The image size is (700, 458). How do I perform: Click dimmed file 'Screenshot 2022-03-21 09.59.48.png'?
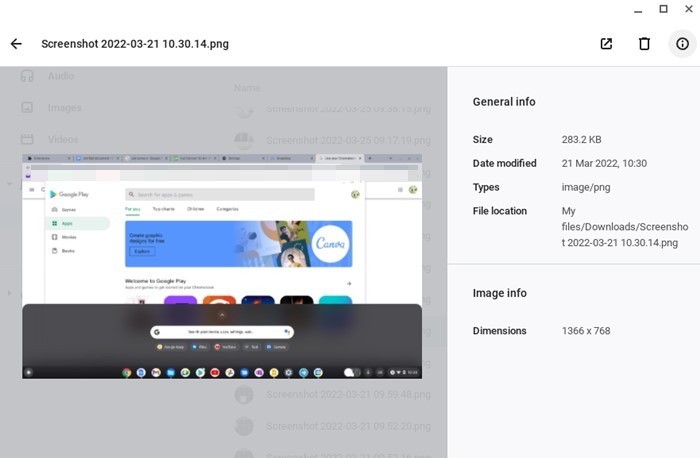click(333, 395)
